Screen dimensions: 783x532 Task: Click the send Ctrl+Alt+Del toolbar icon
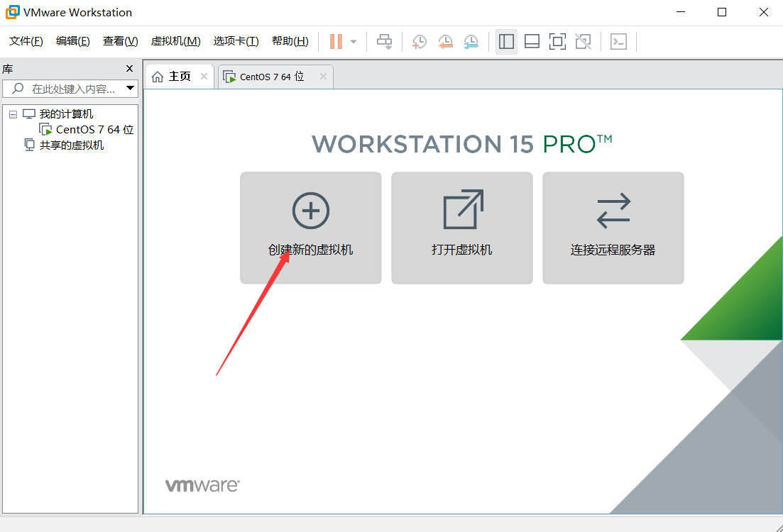(x=385, y=41)
